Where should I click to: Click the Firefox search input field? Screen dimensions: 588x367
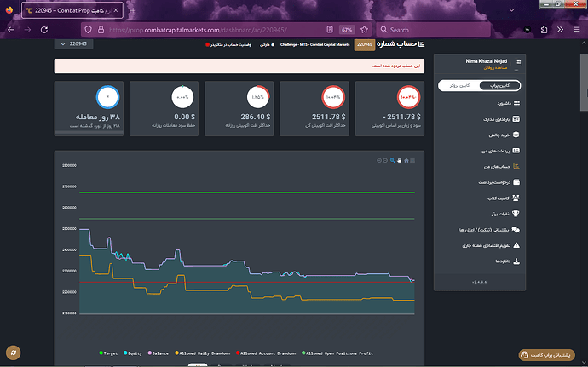433,30
